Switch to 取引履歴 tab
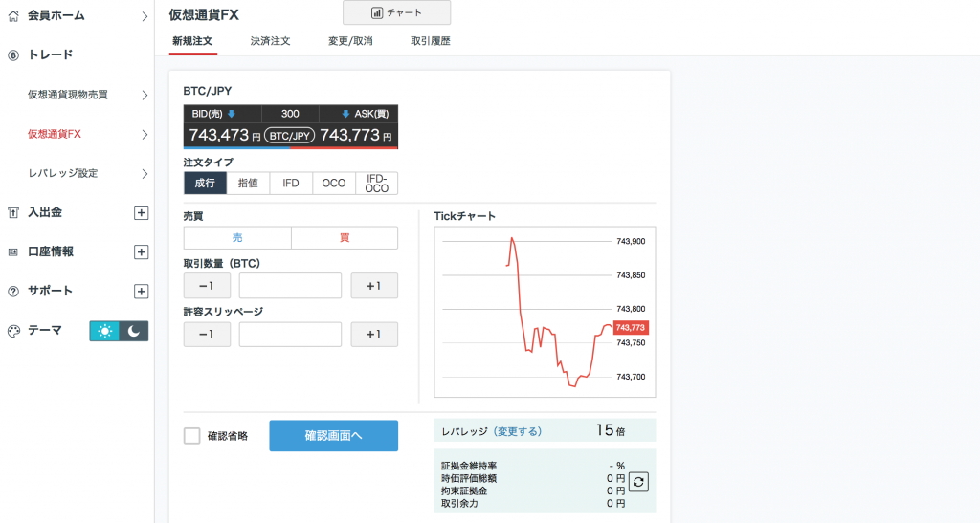Screen dimensions: 980x523 pos(430,41)
